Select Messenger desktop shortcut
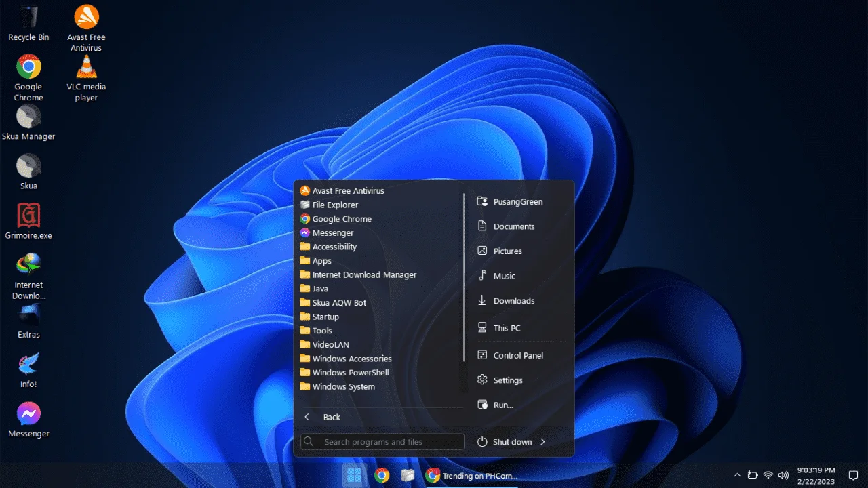 tap(28, 420)
